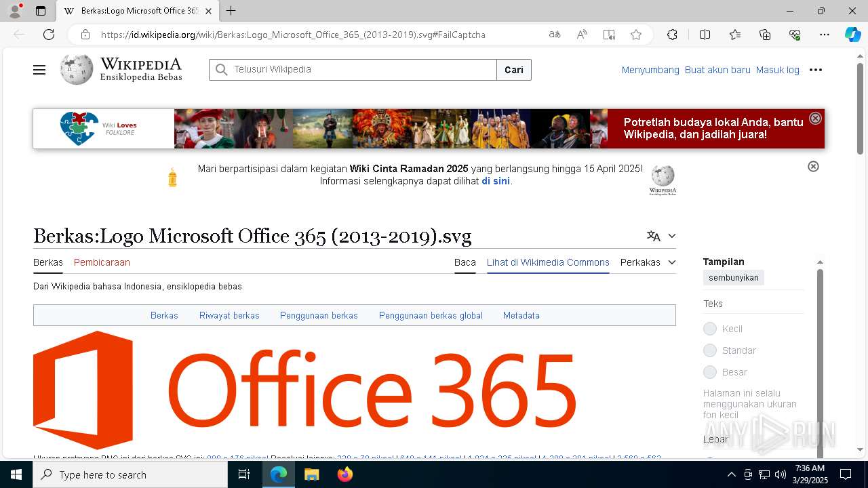Open Edge Settings and more menu

[x=825, y=35]
